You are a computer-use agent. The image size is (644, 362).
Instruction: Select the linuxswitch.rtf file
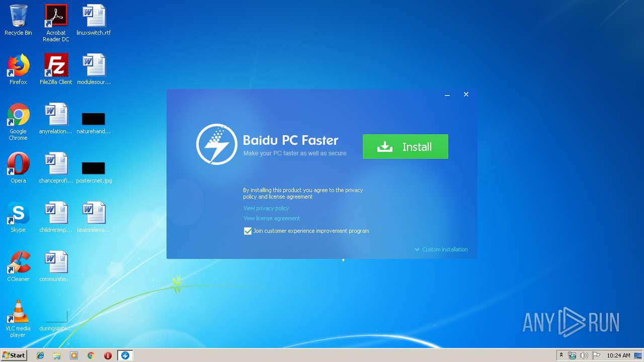(x=94, y=20)
